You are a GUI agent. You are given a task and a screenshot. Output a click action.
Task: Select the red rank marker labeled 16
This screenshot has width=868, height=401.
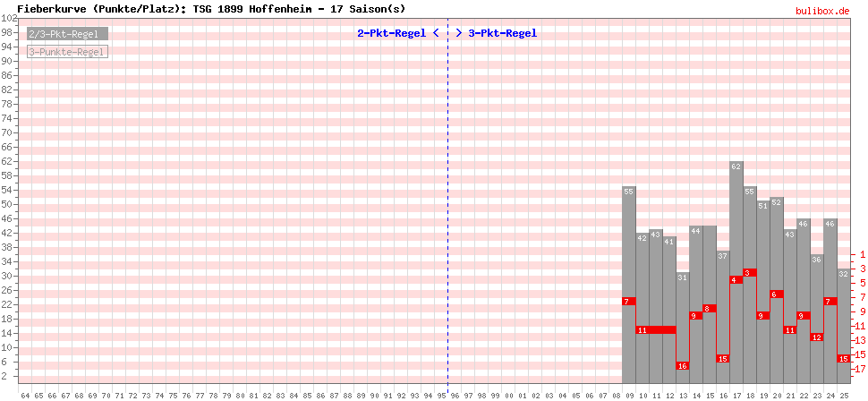click(682, 365)
